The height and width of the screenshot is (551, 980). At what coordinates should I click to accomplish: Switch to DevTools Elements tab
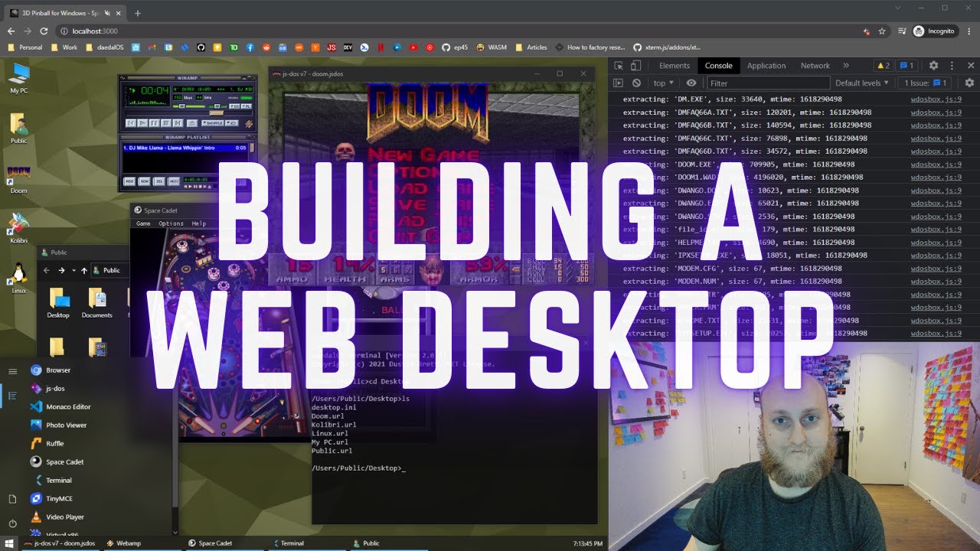coord(675,66)
